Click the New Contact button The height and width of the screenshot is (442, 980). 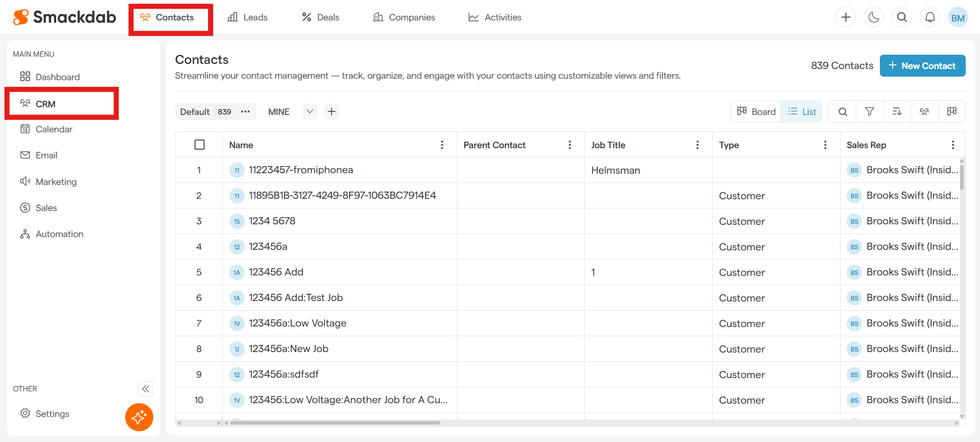922,65
